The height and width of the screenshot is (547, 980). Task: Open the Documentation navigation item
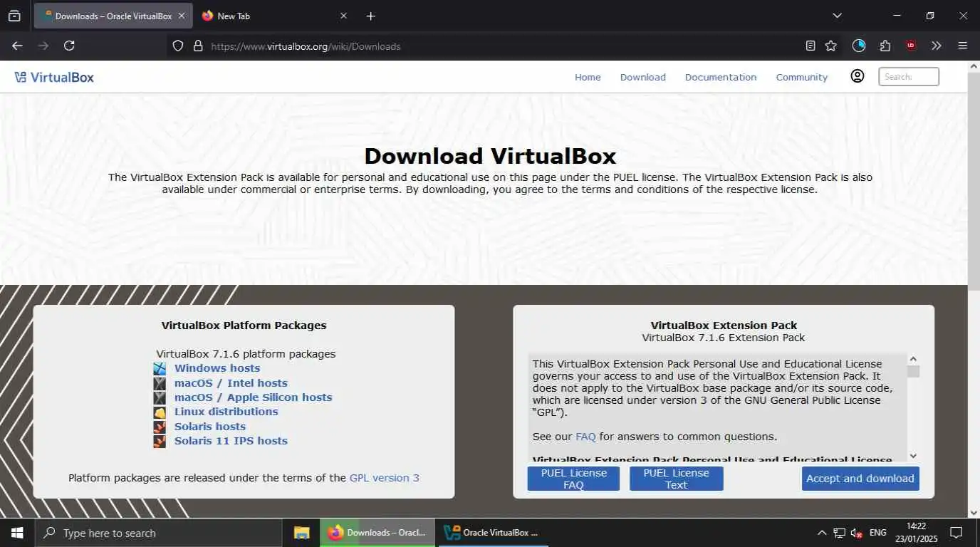721,77
